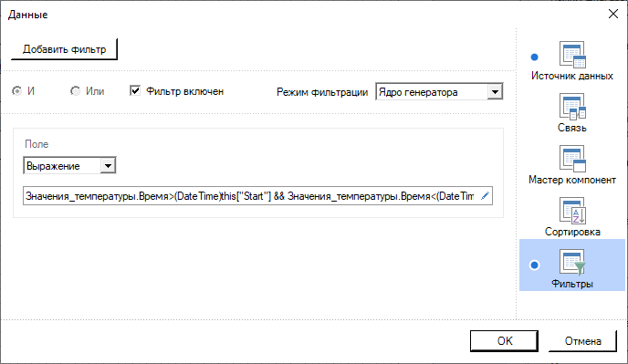
Task: Click blue dot indicator beside Фильтры
Action: [534, 265]
